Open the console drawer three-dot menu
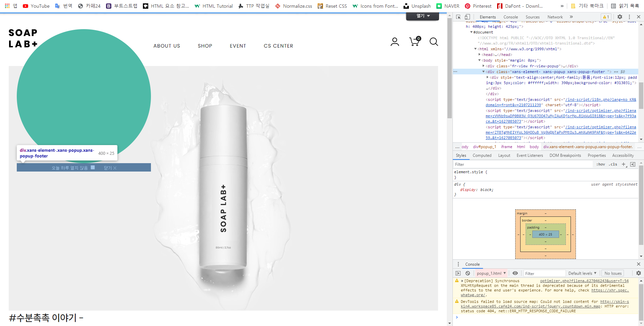Viewport: 644px width, 326px height. tap(458, 264)
